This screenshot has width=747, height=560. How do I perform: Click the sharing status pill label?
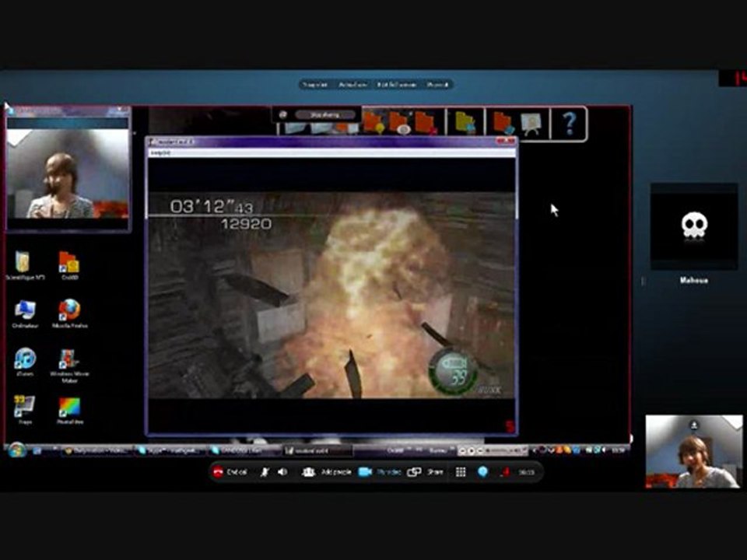tap(325, 115)
